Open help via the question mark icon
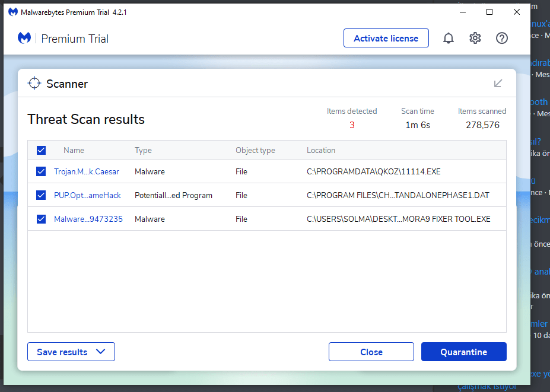 tap(501, 38)
